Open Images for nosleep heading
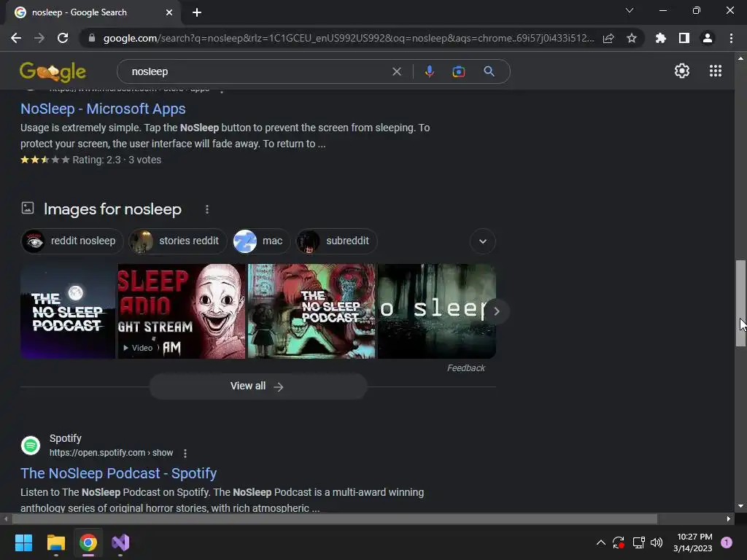The width and height of the screenshot is (747, 560). [x=112, y=209]
